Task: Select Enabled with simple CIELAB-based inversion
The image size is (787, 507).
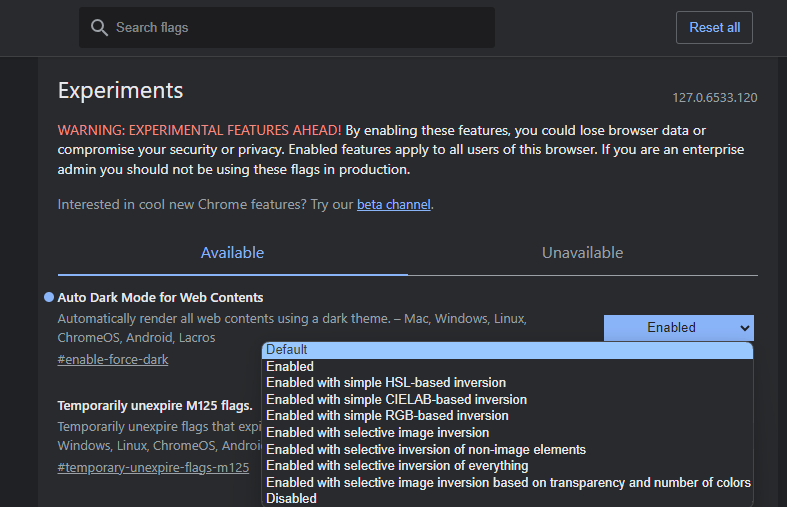Action: click(396, 400)
